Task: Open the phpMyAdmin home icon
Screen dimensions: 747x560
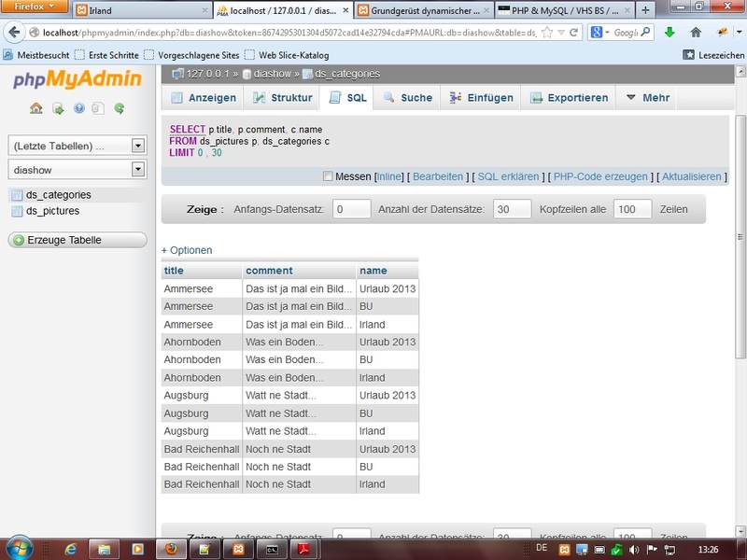Action: 36,108
